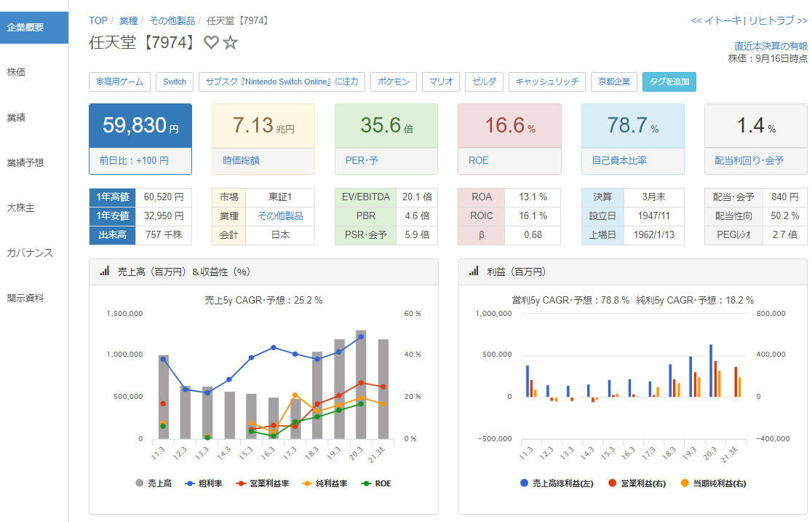Toggle 粗利率 blue legend series
The image size is (812, 522).
[x=203, y=483]
